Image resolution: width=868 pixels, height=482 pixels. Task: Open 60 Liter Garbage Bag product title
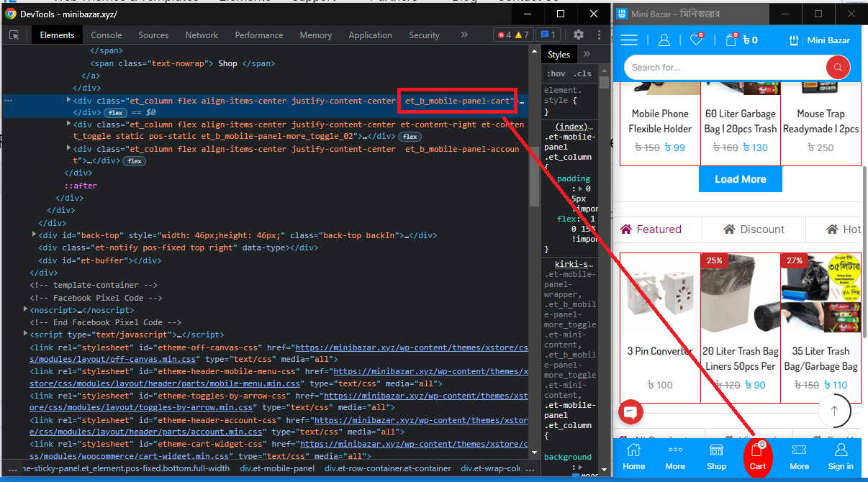(x=741, y=121)
